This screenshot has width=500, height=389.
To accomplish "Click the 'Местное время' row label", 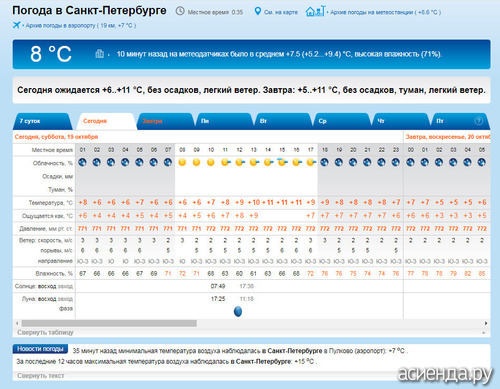I will [x=52, y=150].
